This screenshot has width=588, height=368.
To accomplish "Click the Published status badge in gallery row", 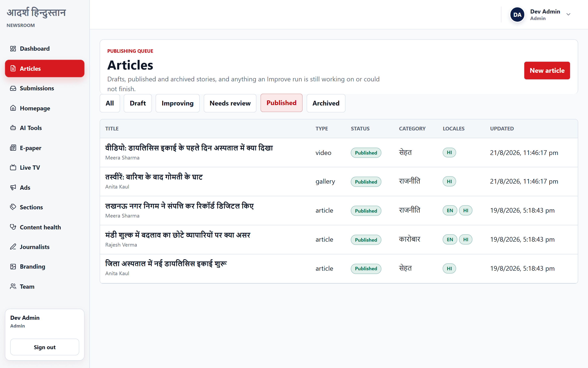I will coord(366,182).
